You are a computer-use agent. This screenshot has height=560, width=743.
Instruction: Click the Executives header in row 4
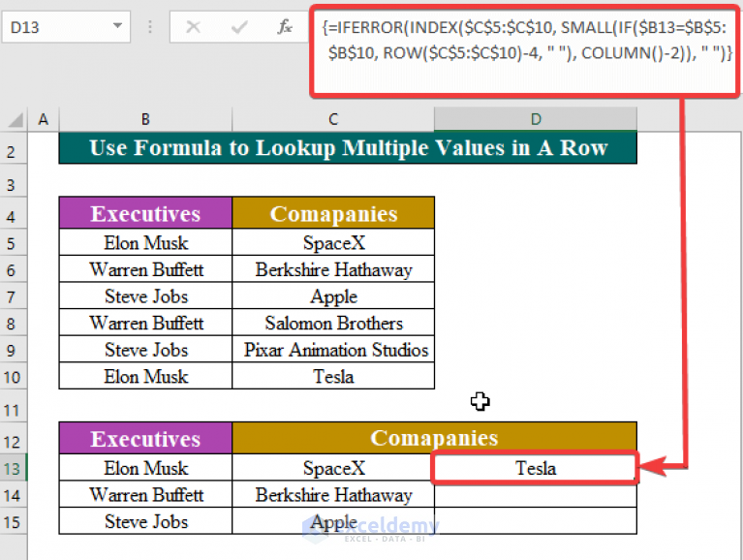point(145,213)
